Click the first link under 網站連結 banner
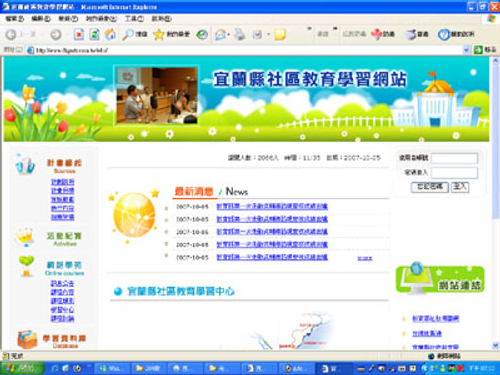 pos(435,319)
